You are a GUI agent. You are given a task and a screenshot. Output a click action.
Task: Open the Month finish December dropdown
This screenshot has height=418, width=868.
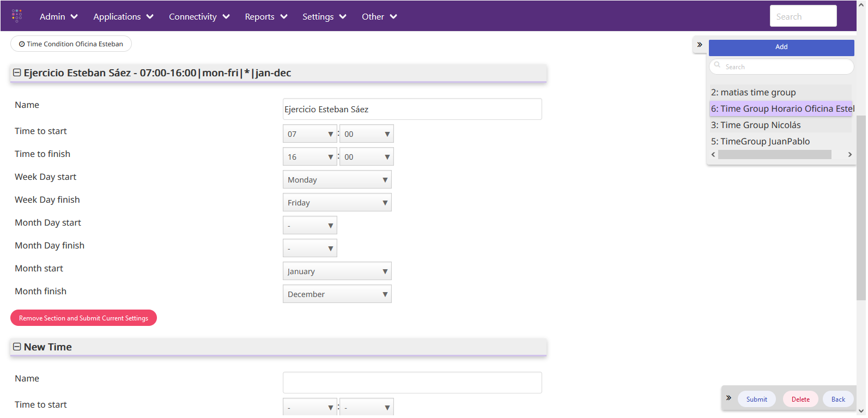pyautogui.click(x=337, y=294)
